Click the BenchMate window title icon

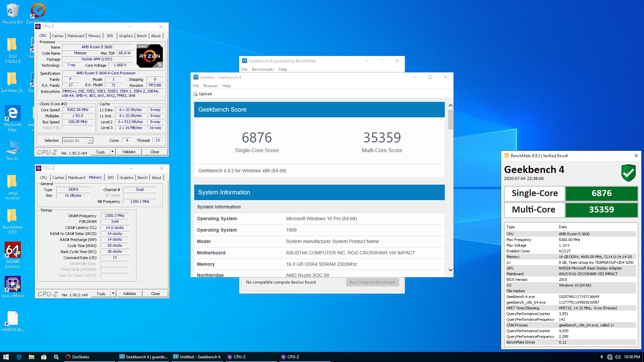(x=506, y=156)
